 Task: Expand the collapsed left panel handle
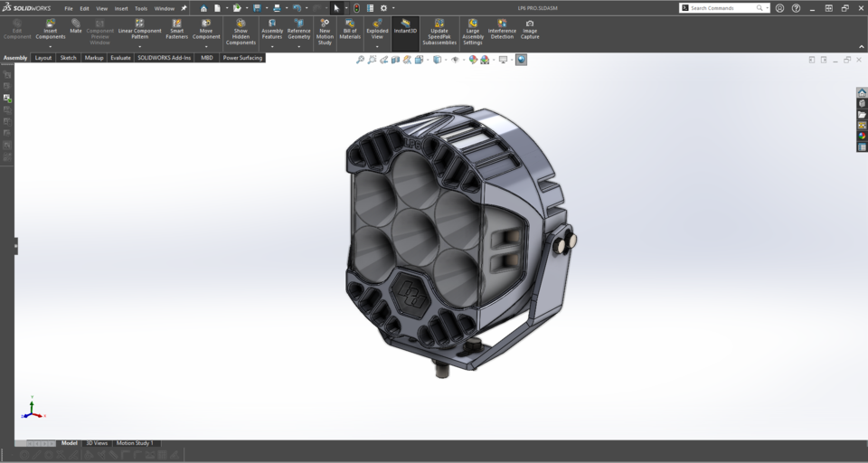point(16,246)
